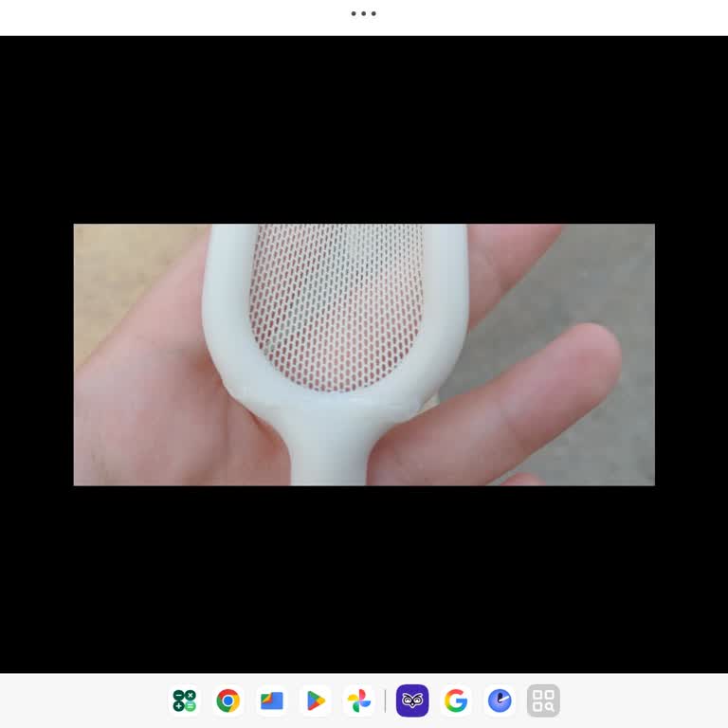The width and height of the screenshot is (728, 728).
Task: Open the purple owl app icon
Action: (412, 701)
